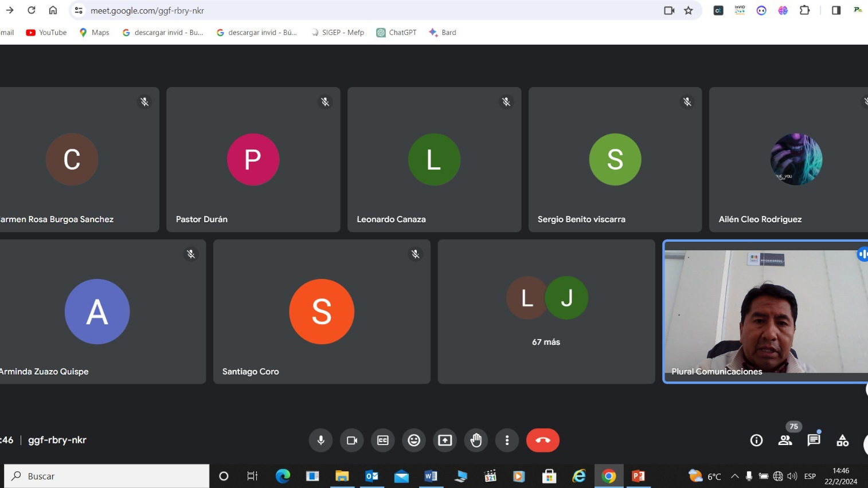Viewport: 868px width, 488px height.
Task: Turn off the camera in Meet
Action: (x=352, y=440)
